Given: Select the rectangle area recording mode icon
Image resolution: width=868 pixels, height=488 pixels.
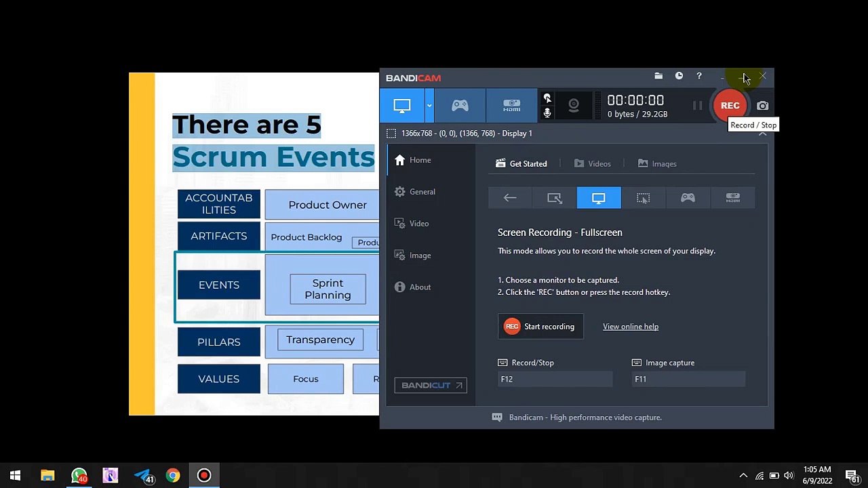Looking at the screenshot, I should coord(555,198).
